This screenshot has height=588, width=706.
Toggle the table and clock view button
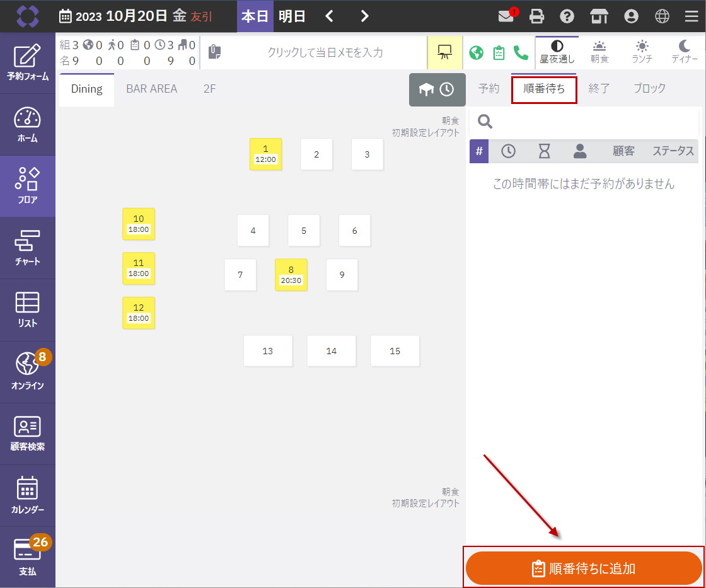click(437, 89)
